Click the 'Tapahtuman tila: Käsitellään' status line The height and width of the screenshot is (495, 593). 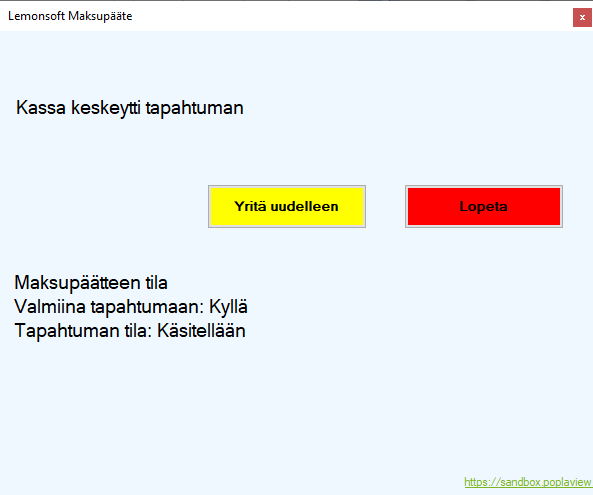click(x=130, y=331)
